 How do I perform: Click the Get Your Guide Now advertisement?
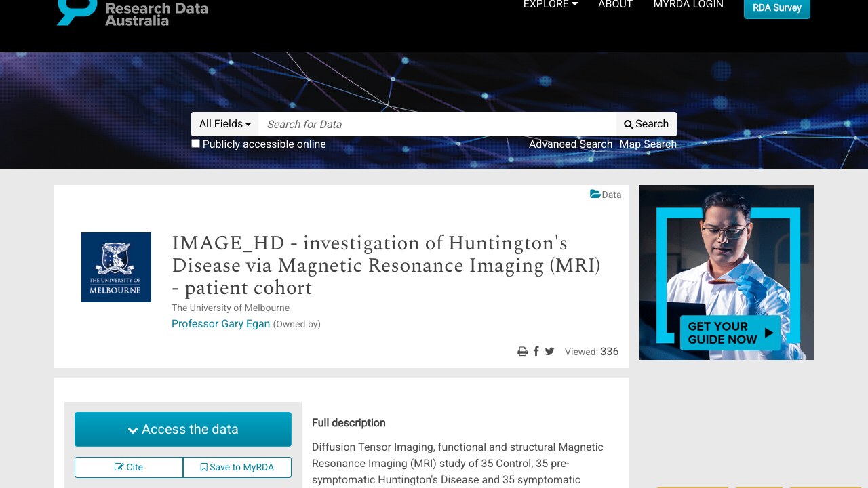pos(726,272)
